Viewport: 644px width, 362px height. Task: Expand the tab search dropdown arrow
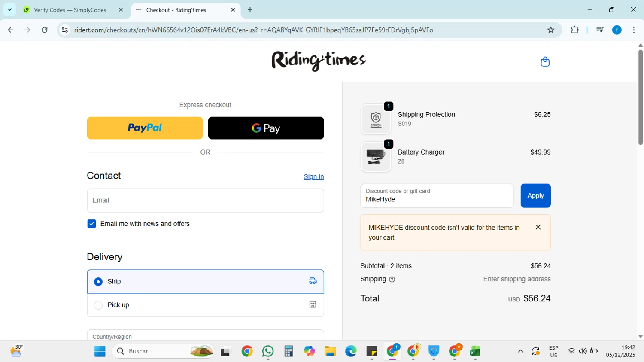[x=9, y=10]
